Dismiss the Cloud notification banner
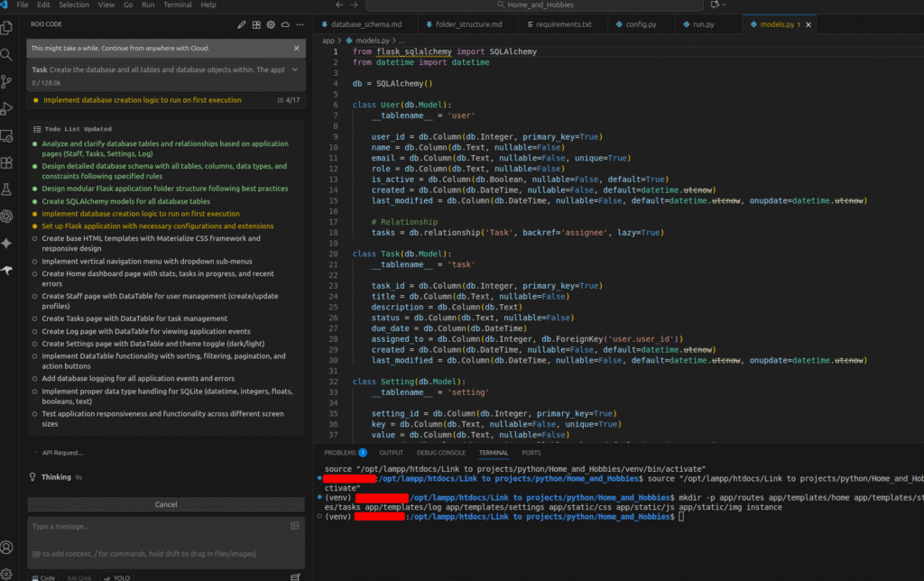This screenshot has height=581, width=924. tap(296, 48)
